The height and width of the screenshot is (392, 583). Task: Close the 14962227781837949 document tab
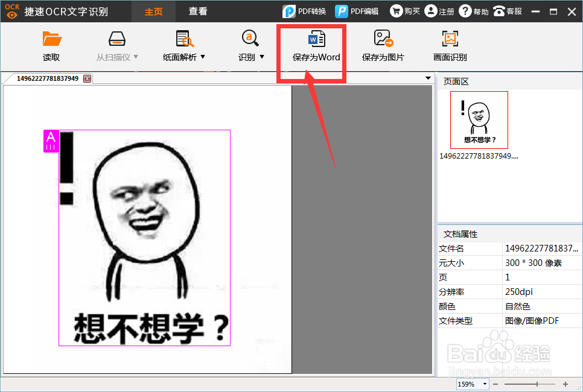tap(87, 78)
